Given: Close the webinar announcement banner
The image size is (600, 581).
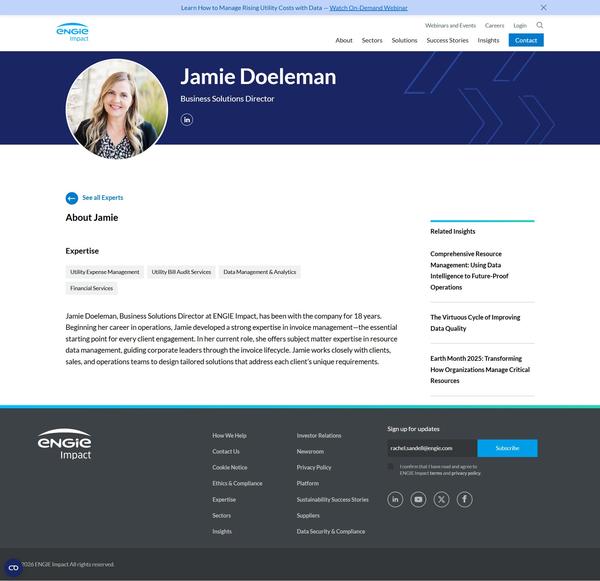Looking at the screenshot, I should (x=543, y=7).
